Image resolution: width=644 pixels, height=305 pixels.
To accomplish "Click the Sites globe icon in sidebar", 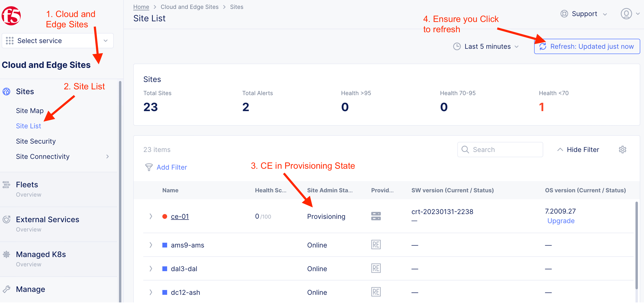I will (6, 92).
